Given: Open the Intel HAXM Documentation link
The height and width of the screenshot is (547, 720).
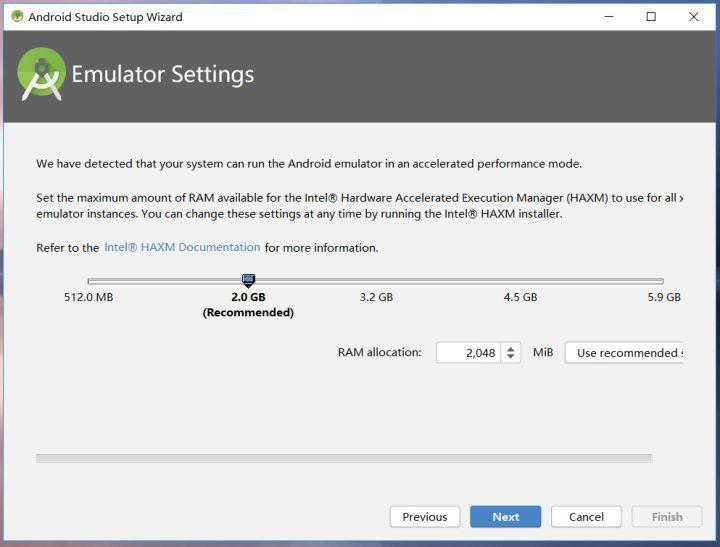Looking at the screenshot, I should tap(182, 247).
